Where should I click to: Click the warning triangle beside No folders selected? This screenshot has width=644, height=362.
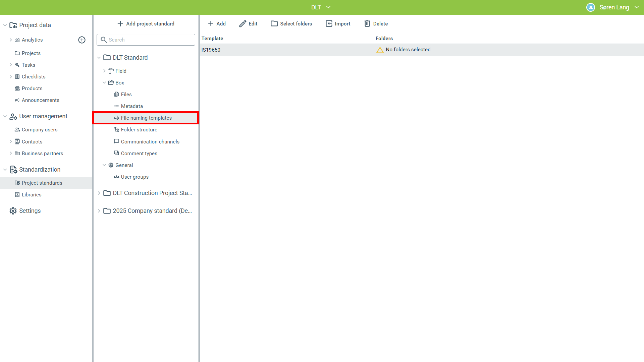click(380, 50)
